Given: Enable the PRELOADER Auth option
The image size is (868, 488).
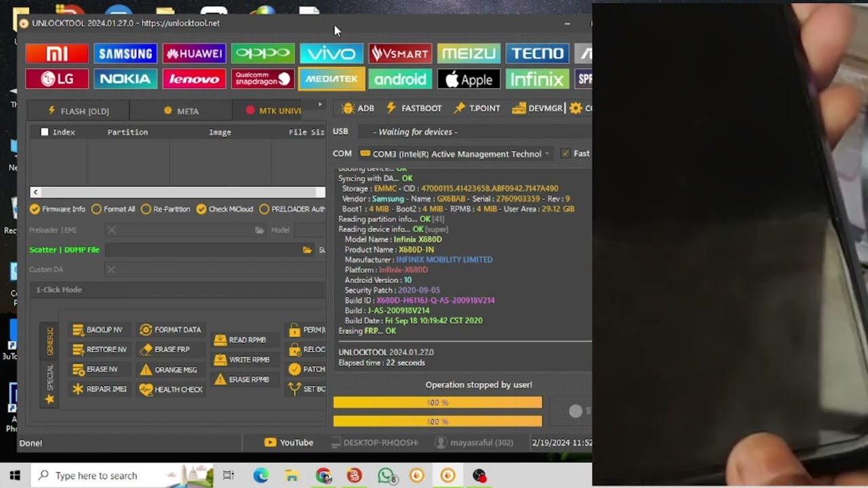Looking at the screenshot, I should pyautogui.click(x=292, y=209).
